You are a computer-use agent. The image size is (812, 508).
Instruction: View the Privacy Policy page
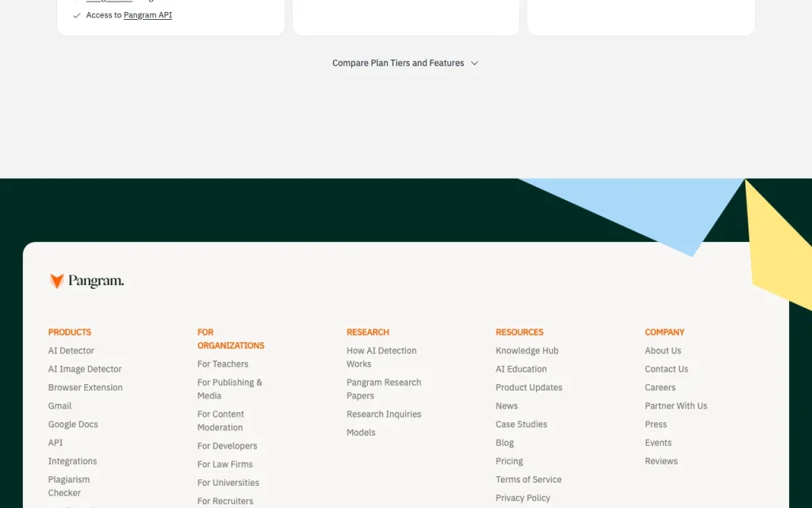tap(523, 498)
